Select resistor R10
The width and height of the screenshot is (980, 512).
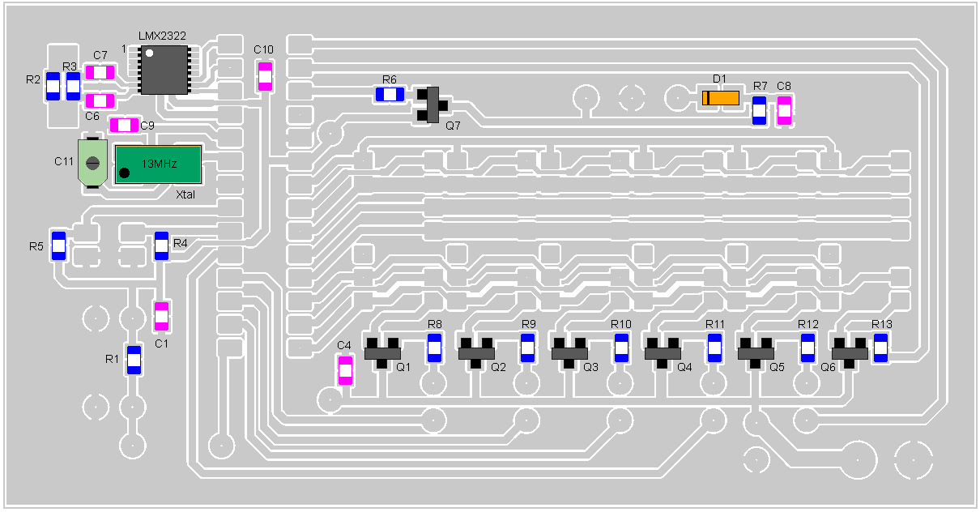(621, 348)
